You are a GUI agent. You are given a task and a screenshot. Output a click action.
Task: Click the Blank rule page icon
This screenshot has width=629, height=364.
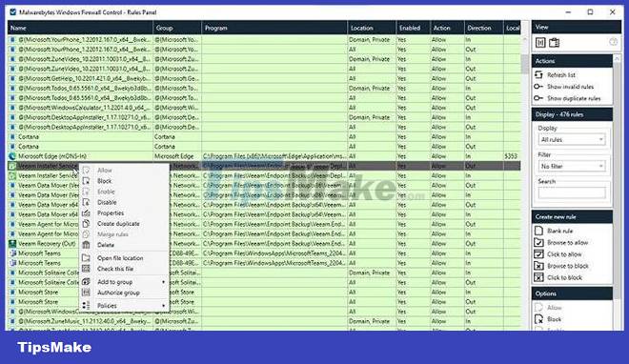coord(538,231)
